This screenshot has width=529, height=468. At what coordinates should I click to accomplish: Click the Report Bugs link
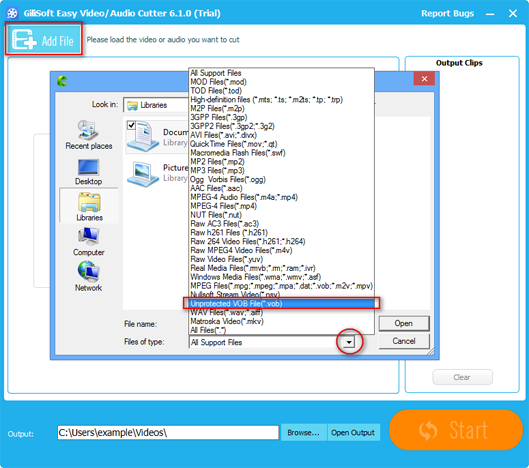[447, 13]
